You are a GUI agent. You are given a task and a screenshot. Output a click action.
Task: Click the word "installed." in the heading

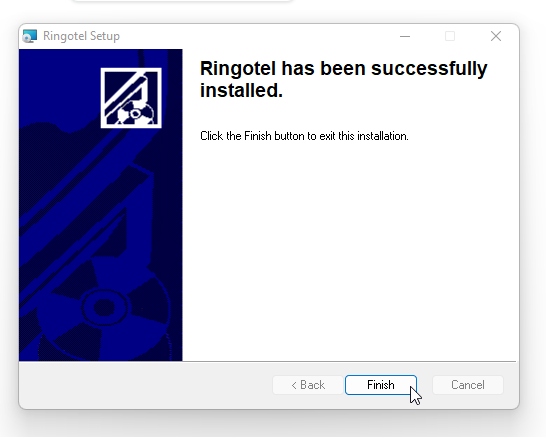241,91
